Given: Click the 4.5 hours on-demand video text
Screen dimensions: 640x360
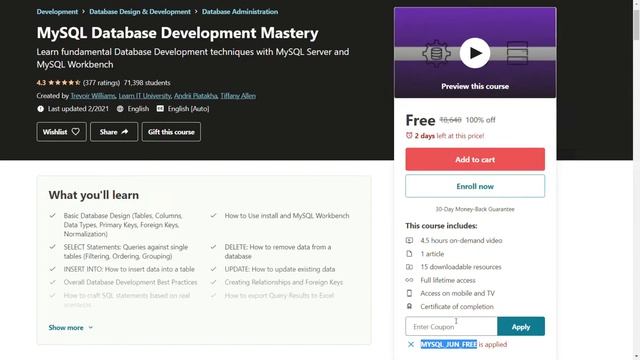Looking at the screenshot, I should click(x=461, y=240).
